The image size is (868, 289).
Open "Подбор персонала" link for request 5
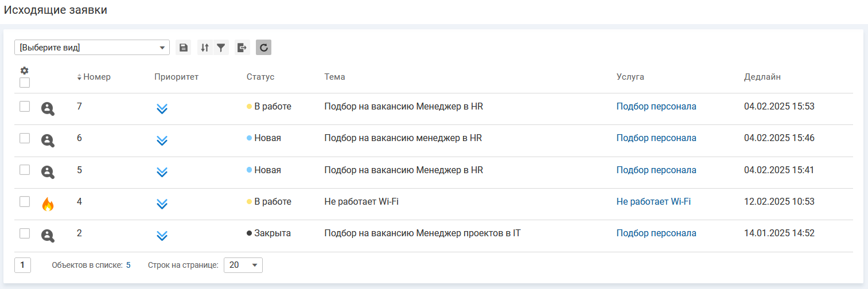pos(656,170)
